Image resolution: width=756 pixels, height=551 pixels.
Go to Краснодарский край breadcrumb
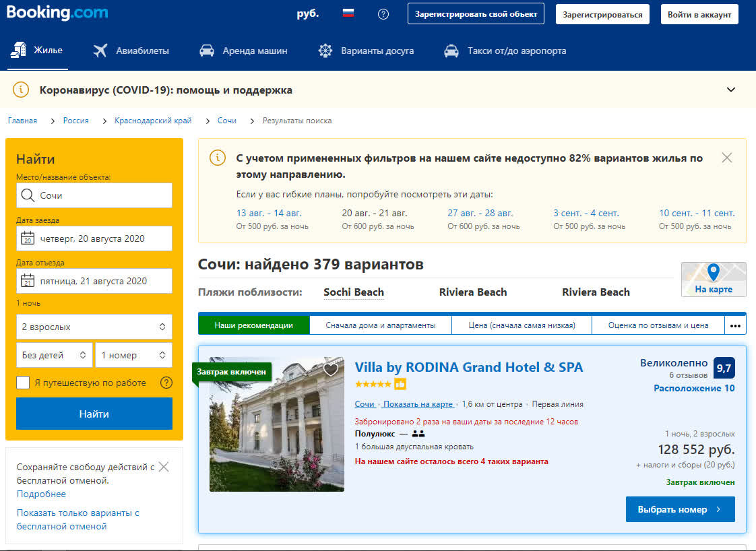153,121
